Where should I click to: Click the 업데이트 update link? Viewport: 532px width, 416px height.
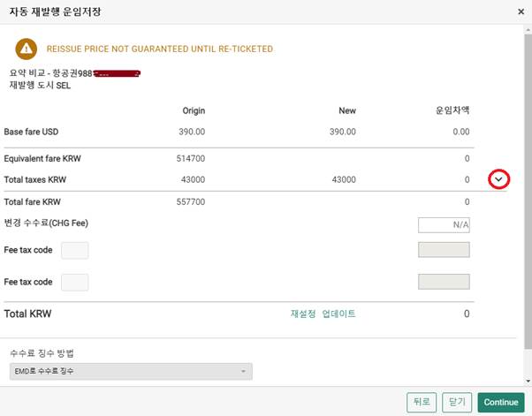pos(338,314)
